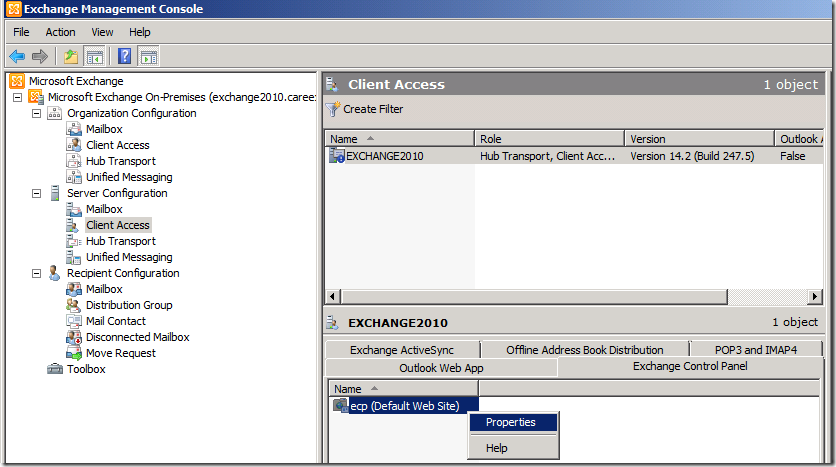Click the Organization Configuration icon
This screenshot has height=467, width=836.
tap(54, 113)
